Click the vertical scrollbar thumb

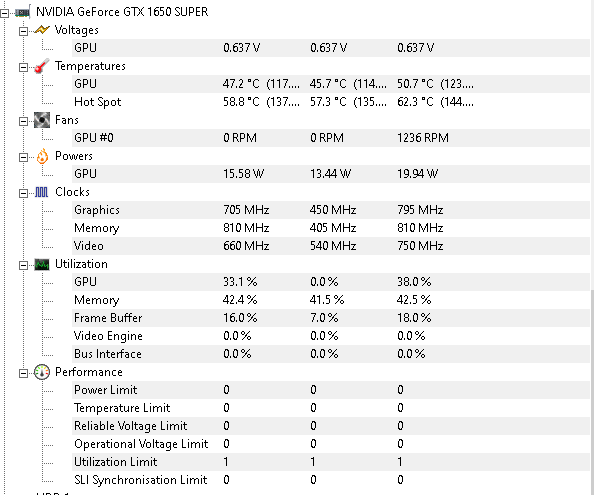592,392
